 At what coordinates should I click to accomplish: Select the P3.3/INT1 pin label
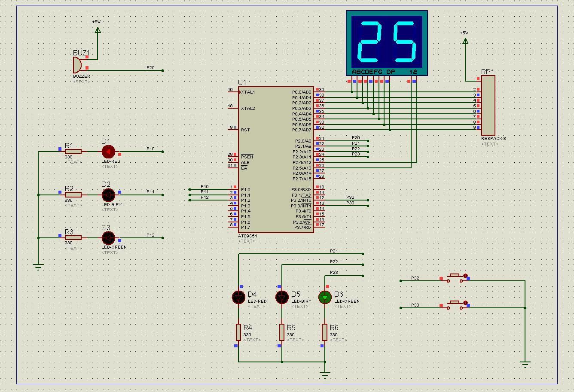pyautogui.click(x=301, y=206)
